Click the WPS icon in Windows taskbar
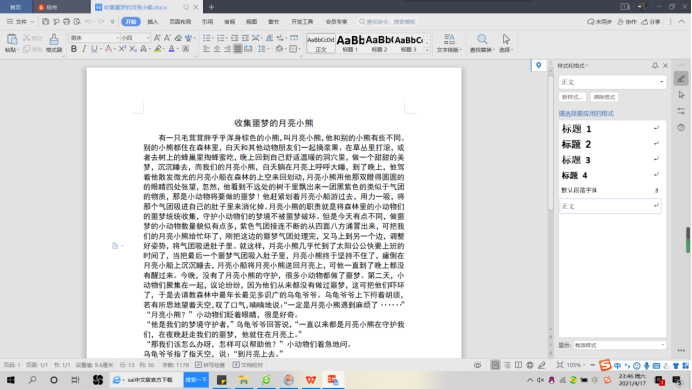 [311, 380]
